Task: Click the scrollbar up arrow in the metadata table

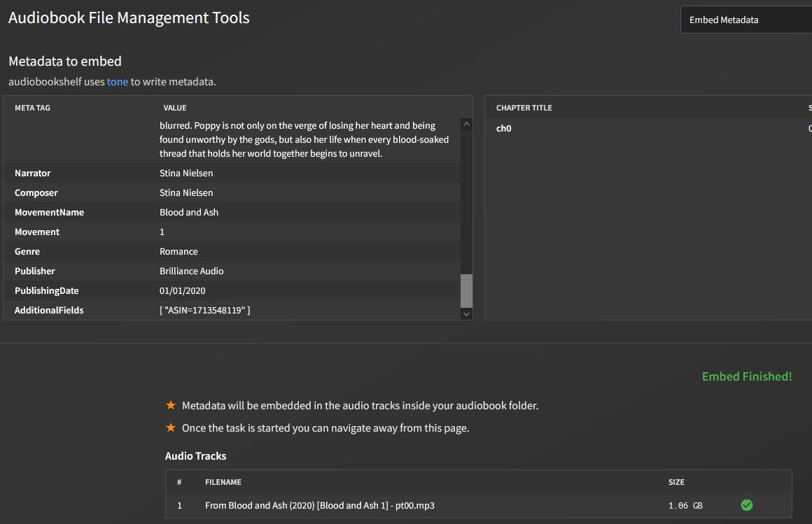Action: tap(465, 124)
